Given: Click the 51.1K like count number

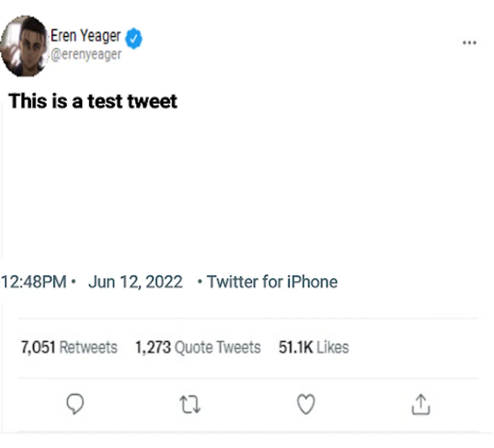Looking at the screenshot, I should 296,347.
